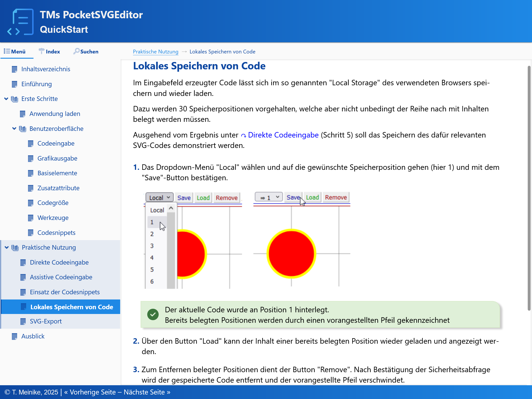Click the dropdown-menu example screenshot
The width and height of the screenshot is (532, 399).
(x=193, y=240)
